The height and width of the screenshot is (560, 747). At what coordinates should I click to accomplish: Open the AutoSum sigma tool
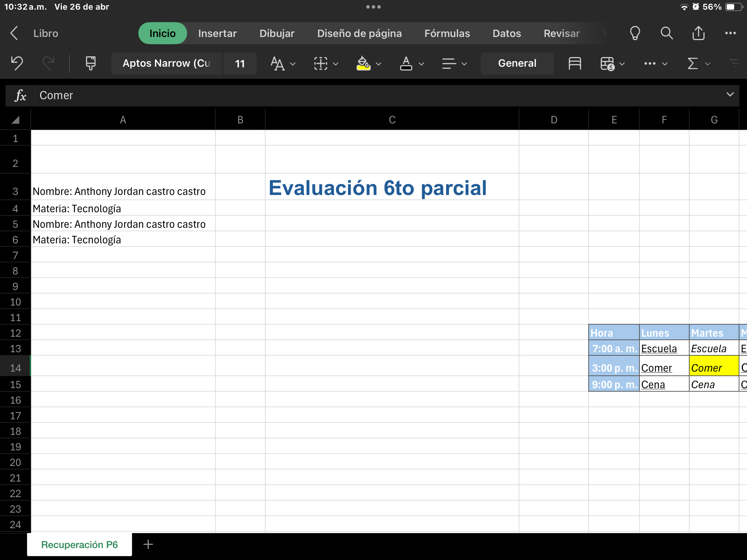pyautogui.click(x=693, y=63)
